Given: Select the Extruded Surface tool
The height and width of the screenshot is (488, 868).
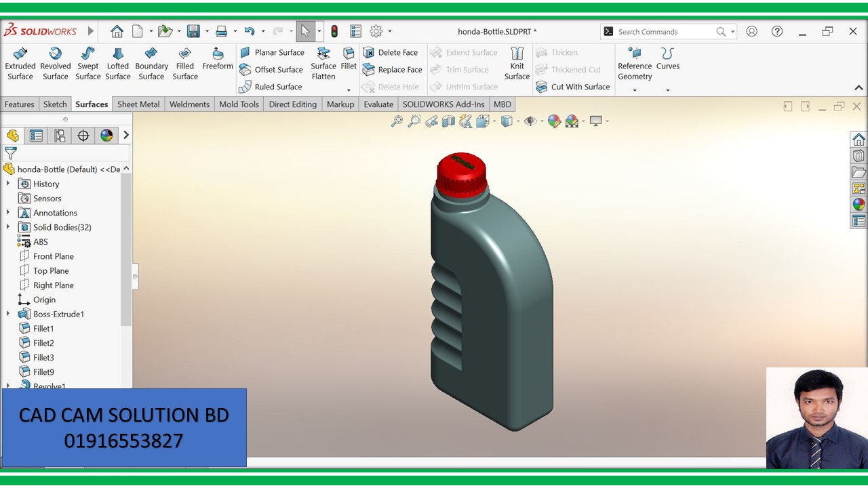Looking at the screenshot, I should [20, 64].
